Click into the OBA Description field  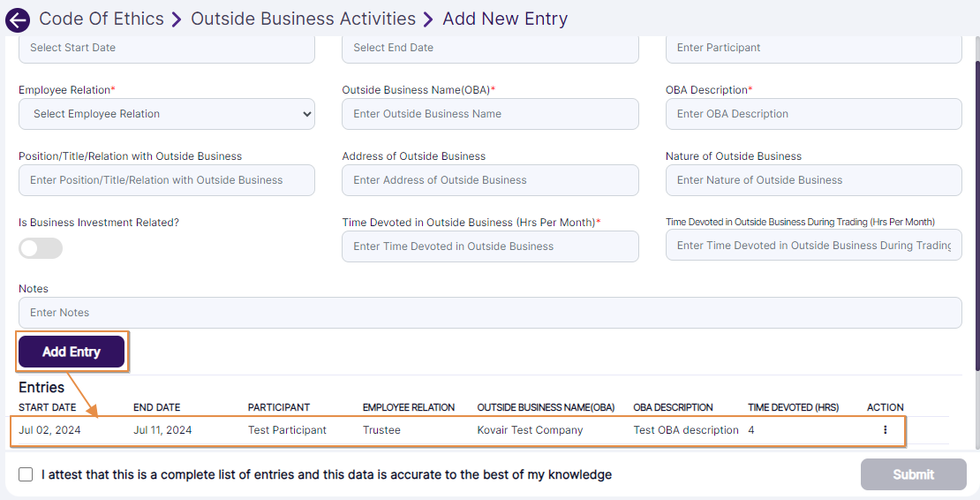pyautogui.click(x=813, y=114)
